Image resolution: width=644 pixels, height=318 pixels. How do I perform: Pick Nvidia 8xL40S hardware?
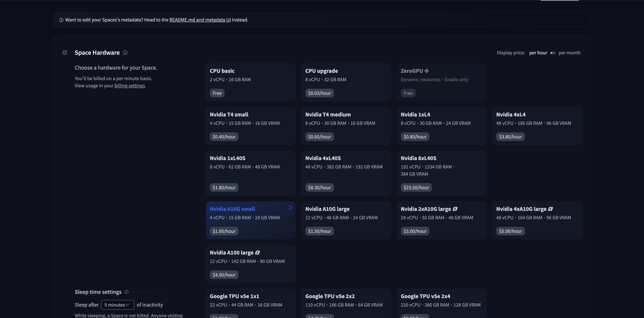pyautogui.click(x=441, y=173)
